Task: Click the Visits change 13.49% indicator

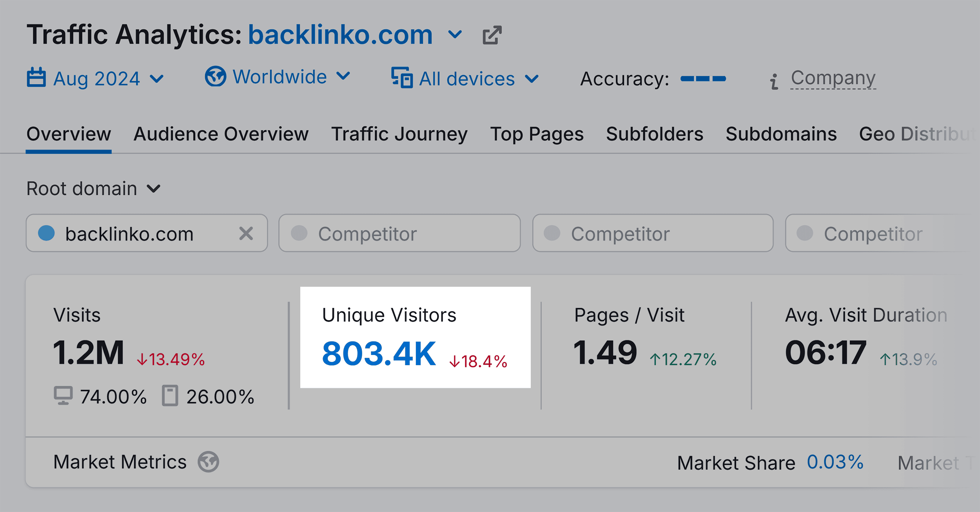Action: point(171,359)
